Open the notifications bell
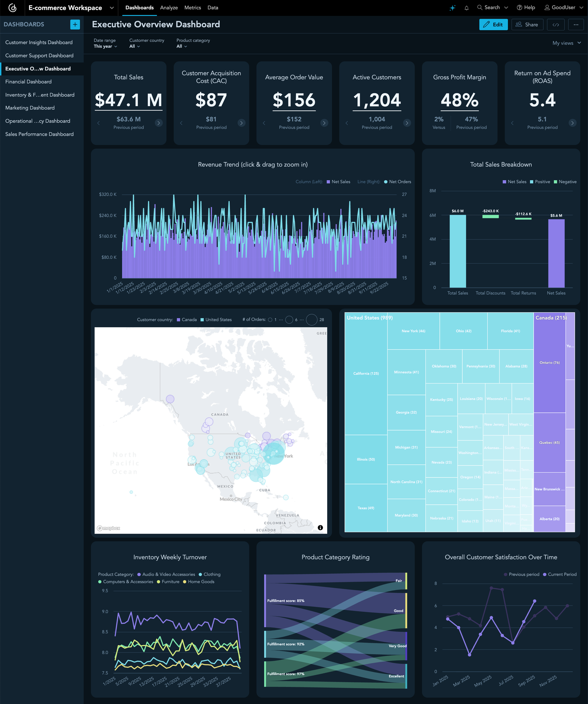 pos(467,7)
